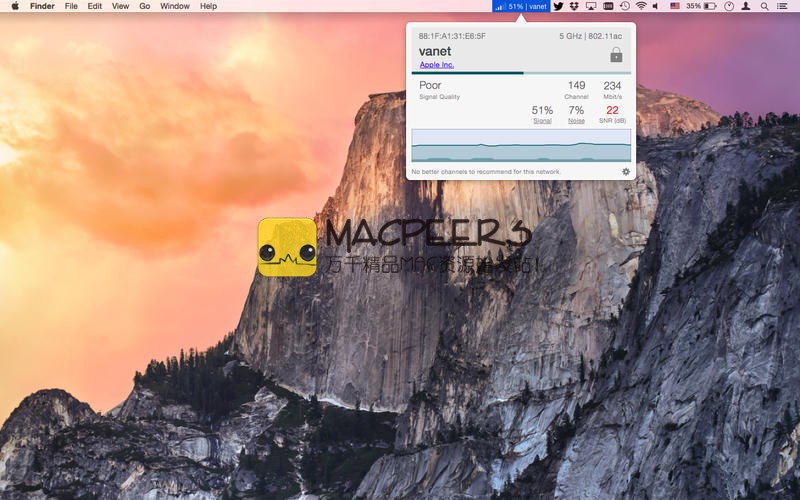Open the Apple menu

[x=15, y=6]
